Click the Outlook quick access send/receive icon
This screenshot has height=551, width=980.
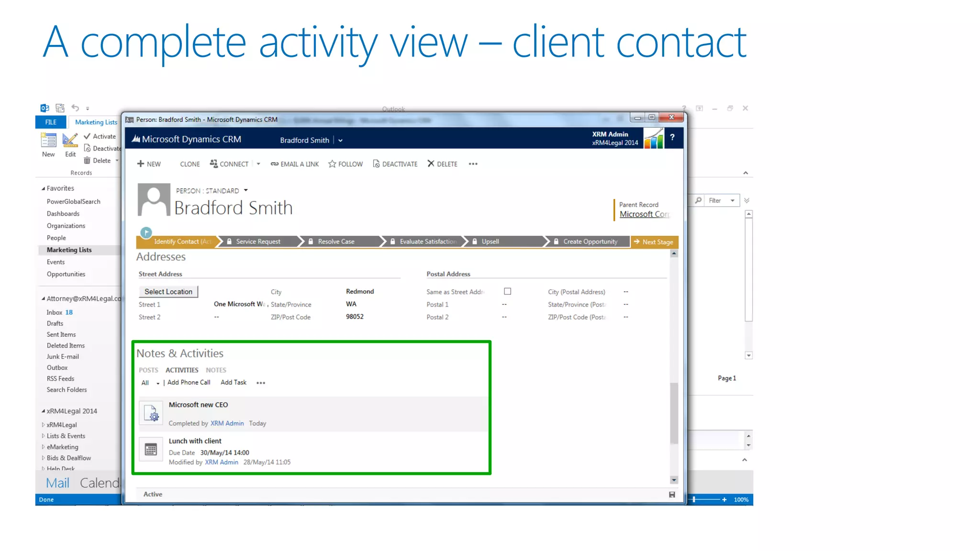[x=60, y=108]
